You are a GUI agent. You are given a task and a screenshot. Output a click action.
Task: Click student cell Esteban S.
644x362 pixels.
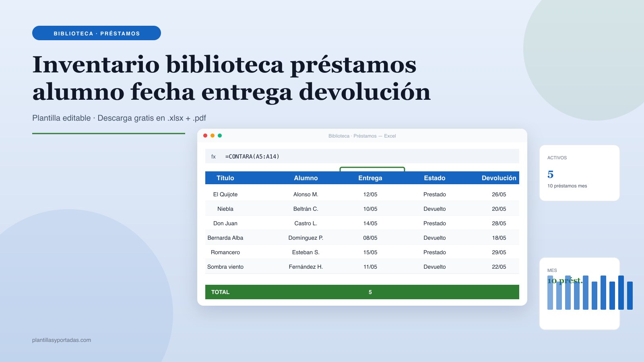[306, 252]
